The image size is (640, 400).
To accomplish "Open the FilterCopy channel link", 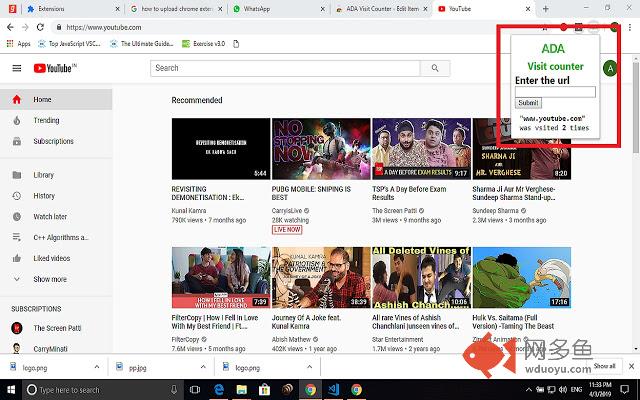I will click(185, 339).
